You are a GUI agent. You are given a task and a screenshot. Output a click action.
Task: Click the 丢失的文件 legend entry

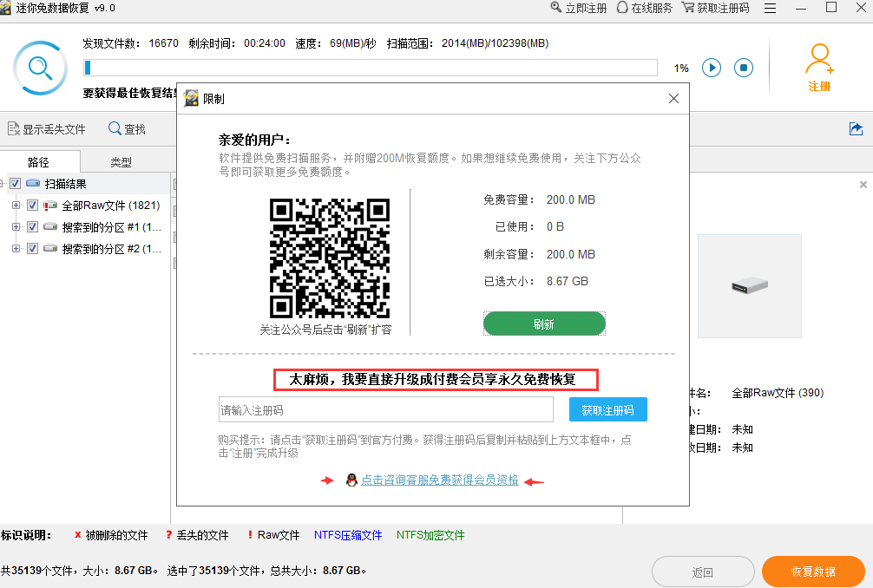point(197,535)
